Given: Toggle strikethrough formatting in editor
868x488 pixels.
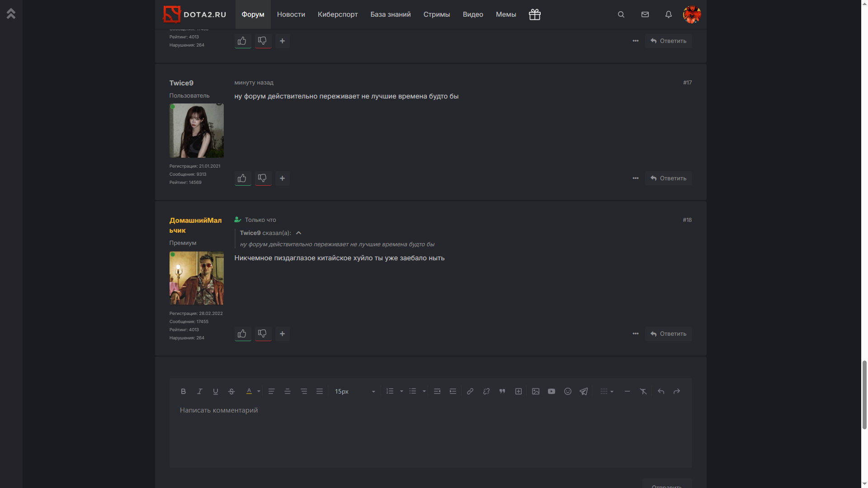Looking at the screenshot, I should click(x=231, y=391).
